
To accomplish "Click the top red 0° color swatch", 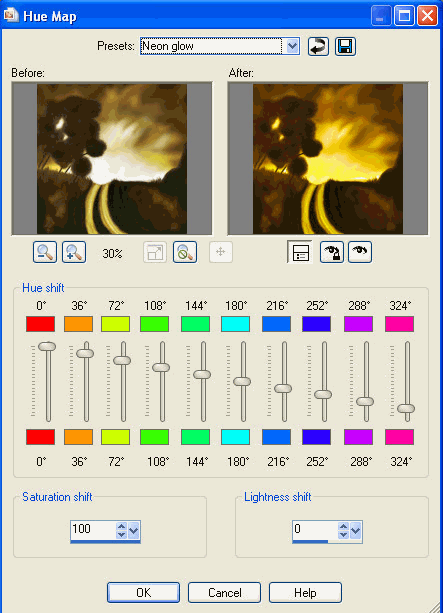I will pyautogui.click(x=40, y=324).
